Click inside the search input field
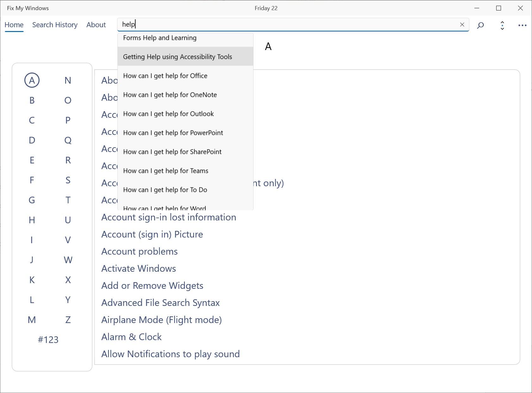Image resolution: width=532 pixels, height=393 pixels. click(x=285, y=25)
